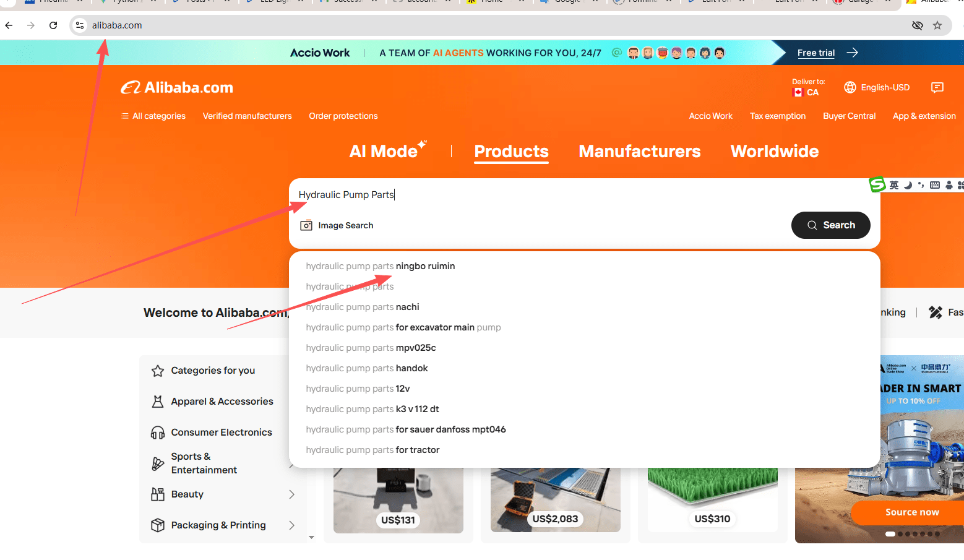The height and width of the screenshot is (560, 964).
Task: Click the black Search button
Action: click(831, 225)
